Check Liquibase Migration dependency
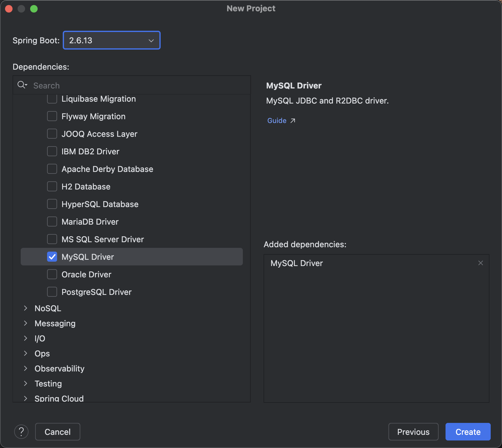This screenshot has width=502, height=448. tap(52, 99)
